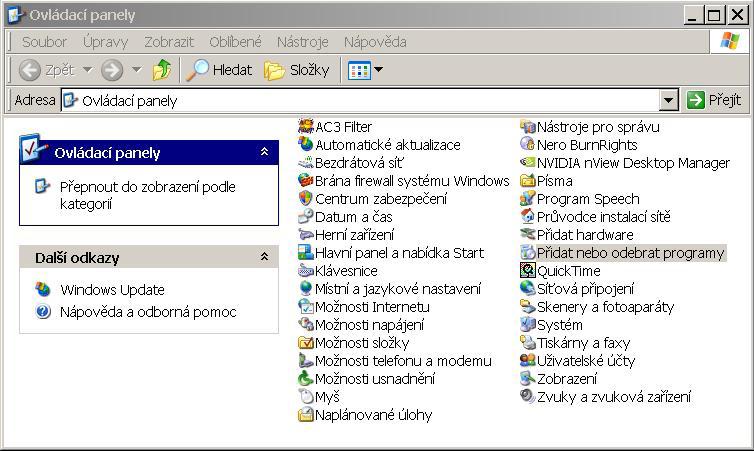Toggle the Složky folder pane button
The image size is (754, 451).
[x=297, y=70]
